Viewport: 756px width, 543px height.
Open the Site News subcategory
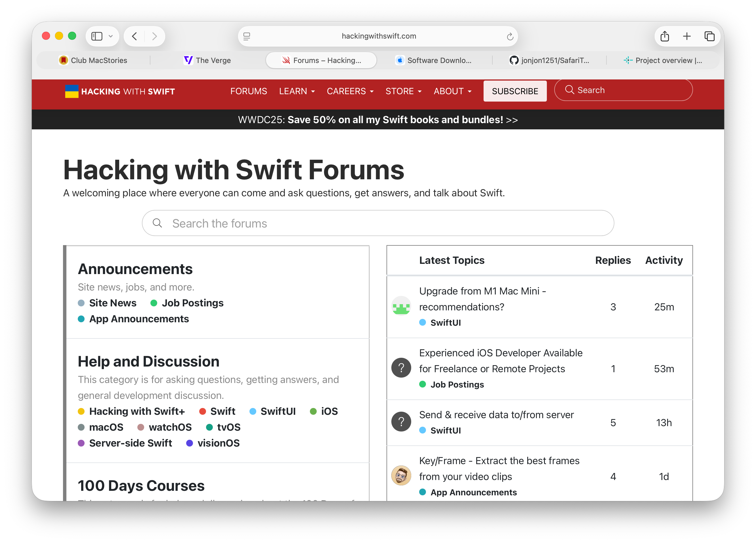[113, 303]
